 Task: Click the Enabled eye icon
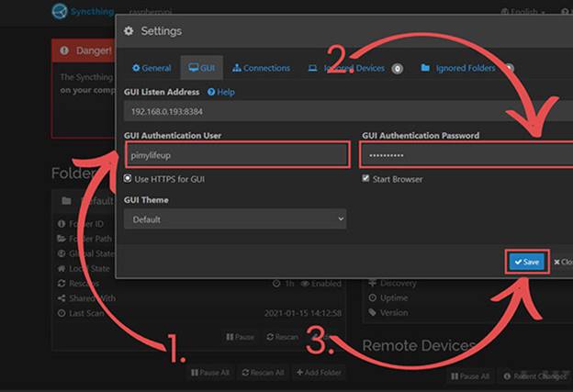click(x=305, y=284)
